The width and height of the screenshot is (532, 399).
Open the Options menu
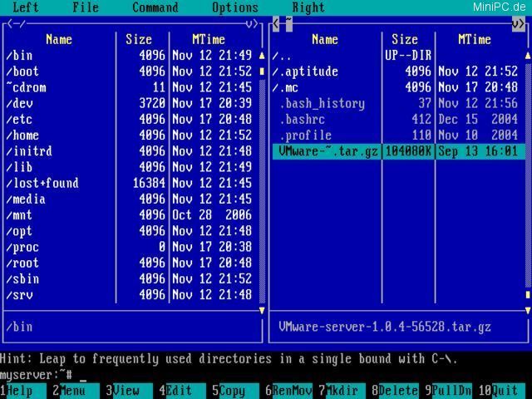(234, 7)
